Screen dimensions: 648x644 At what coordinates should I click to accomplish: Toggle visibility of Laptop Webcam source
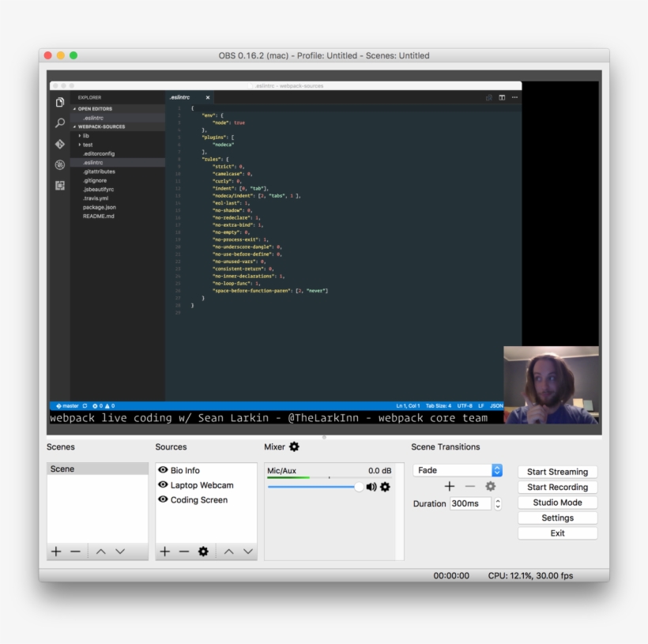[x=163, y=485]
